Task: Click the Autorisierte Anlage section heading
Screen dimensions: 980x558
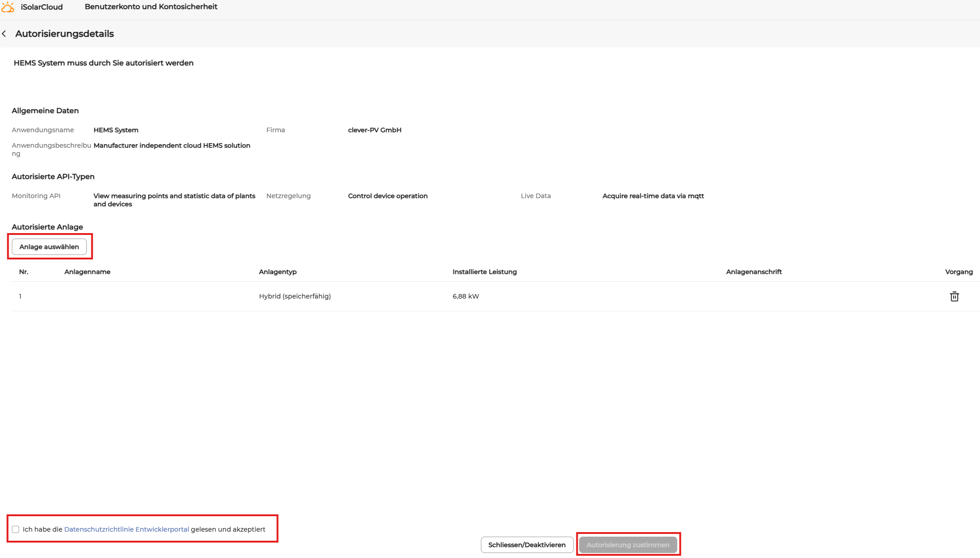Action: (47, 227)
